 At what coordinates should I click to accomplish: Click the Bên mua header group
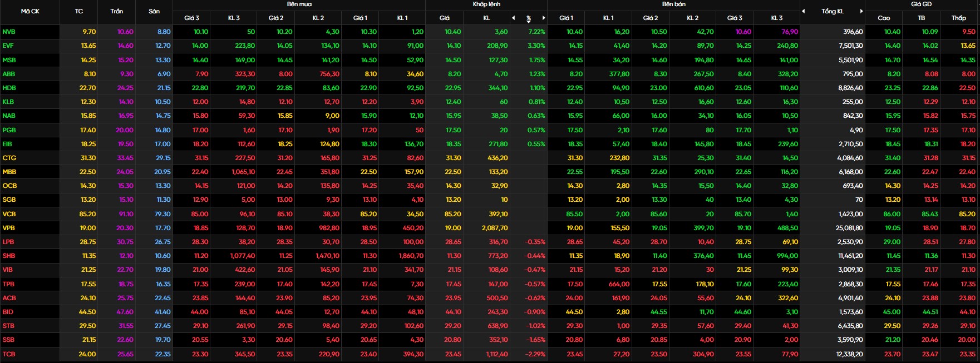pyautogui.click(x=299, y=4)
